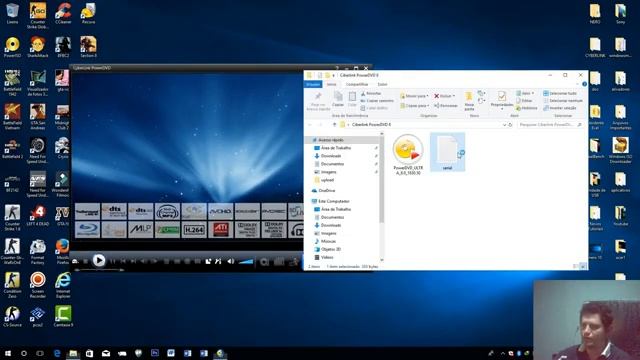Image resolution: width=640 pixels, height=360 pixels.
Task: Switch to the Exibir ribbon tab
Action: point(382,84)
